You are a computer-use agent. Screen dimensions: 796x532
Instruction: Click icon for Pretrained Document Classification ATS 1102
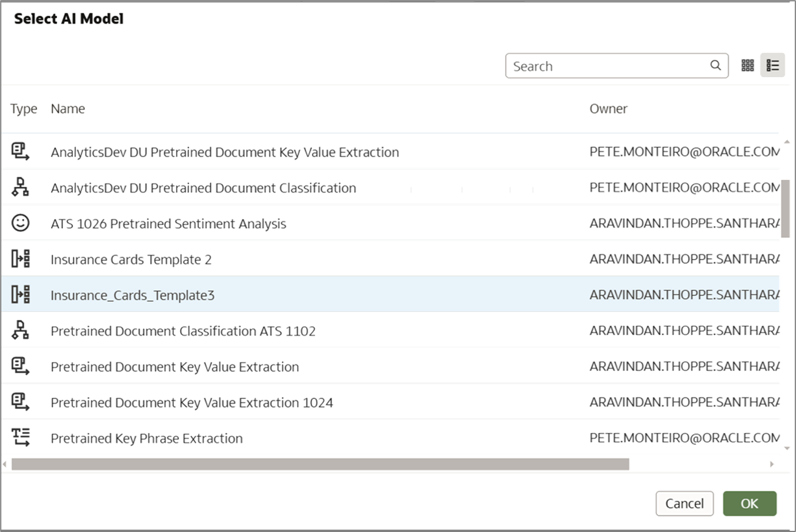click(20, 330)
